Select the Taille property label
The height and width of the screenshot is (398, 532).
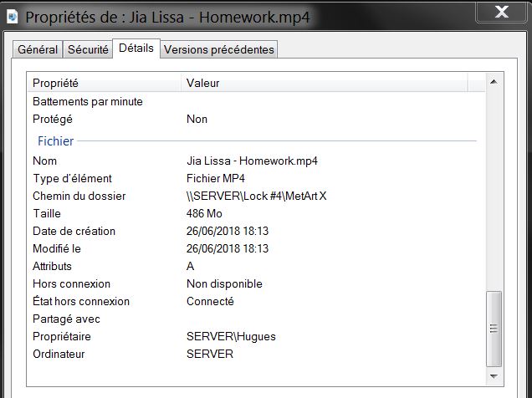pyautogui.click(x=47, y=213)
